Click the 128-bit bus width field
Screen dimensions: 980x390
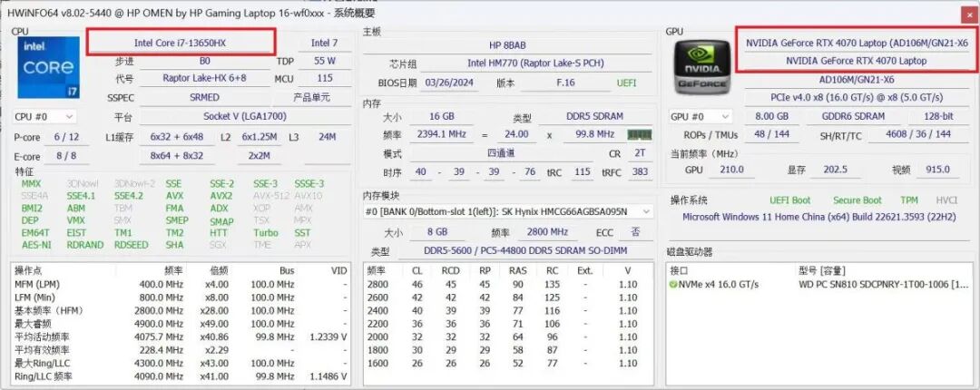click(939, 116)
